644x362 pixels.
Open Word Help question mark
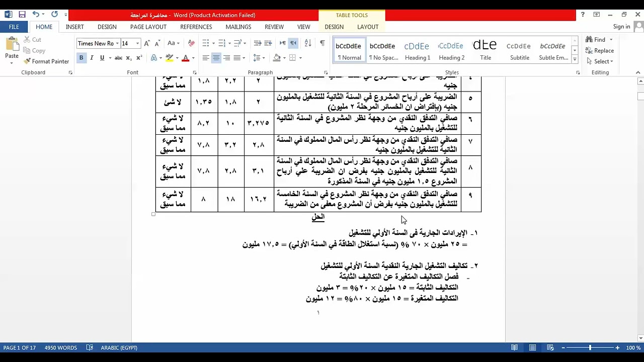point(583,15)
